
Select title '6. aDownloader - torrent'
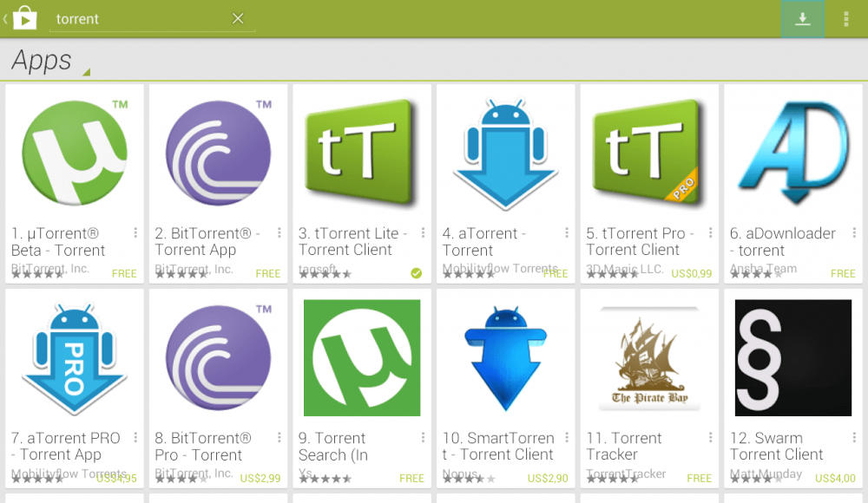tap(783, 242)
